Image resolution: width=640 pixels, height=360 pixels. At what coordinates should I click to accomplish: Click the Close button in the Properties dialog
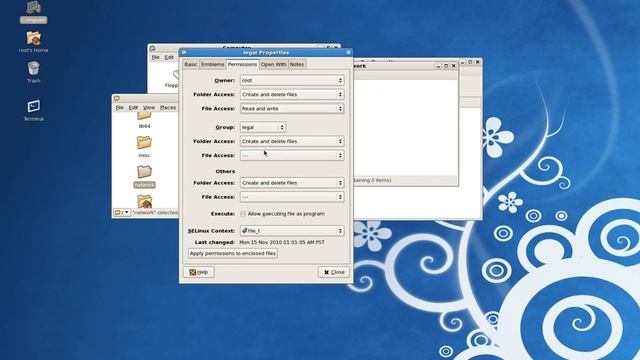[334, 272]
